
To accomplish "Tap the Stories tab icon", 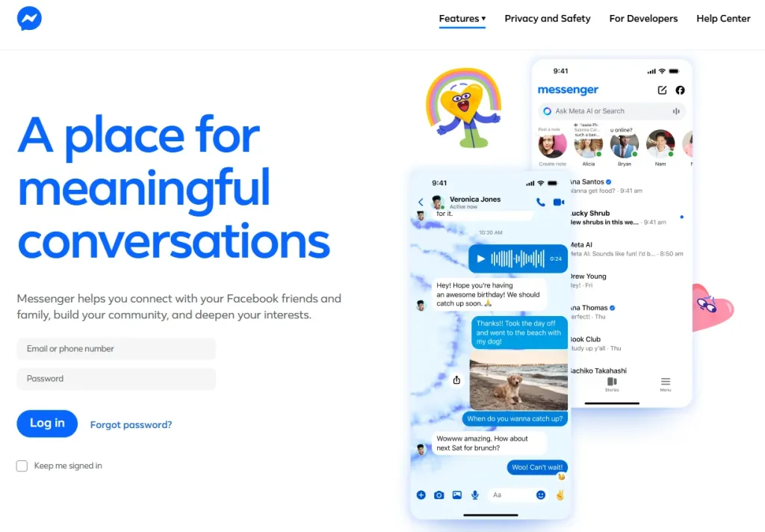I will (612, 384).
